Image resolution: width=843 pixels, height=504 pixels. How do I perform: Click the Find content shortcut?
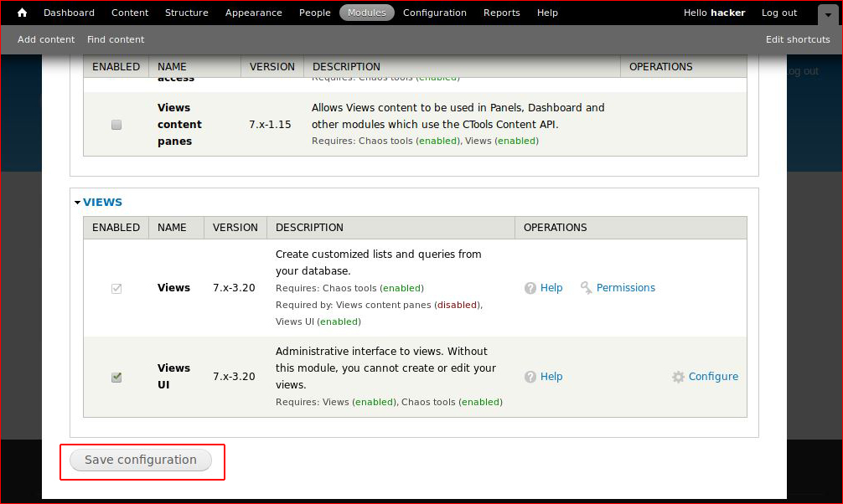[x=116, y=39]
